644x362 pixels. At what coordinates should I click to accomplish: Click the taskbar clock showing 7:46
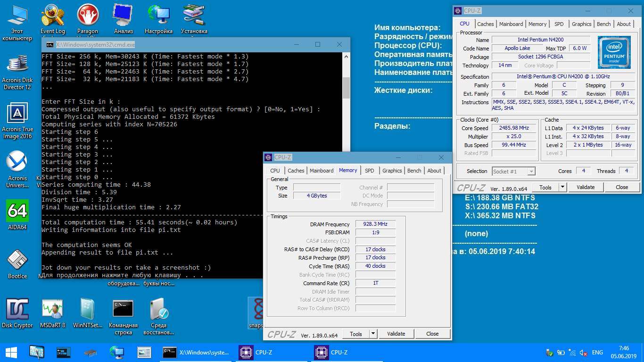[x=624, y=352]
